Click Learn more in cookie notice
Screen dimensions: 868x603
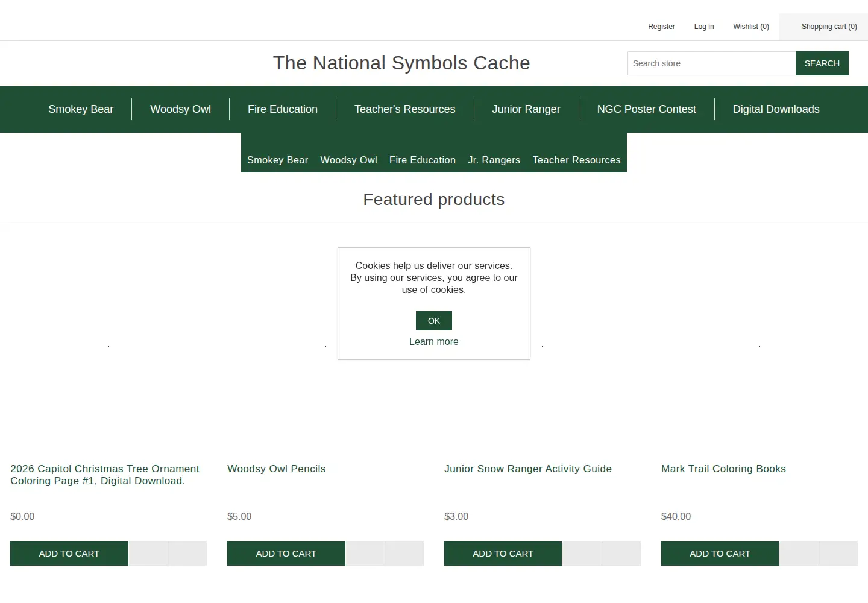point(434,341)
